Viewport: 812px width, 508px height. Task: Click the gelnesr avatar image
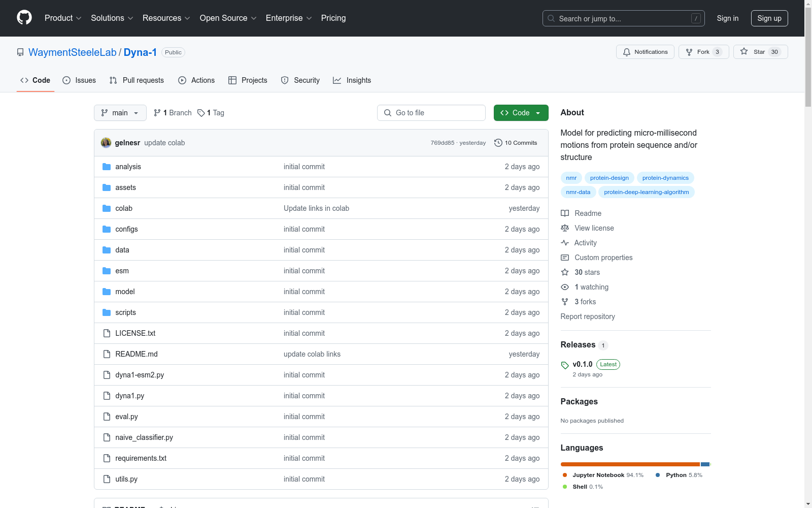pyautogui.click(x=106, y=143)
